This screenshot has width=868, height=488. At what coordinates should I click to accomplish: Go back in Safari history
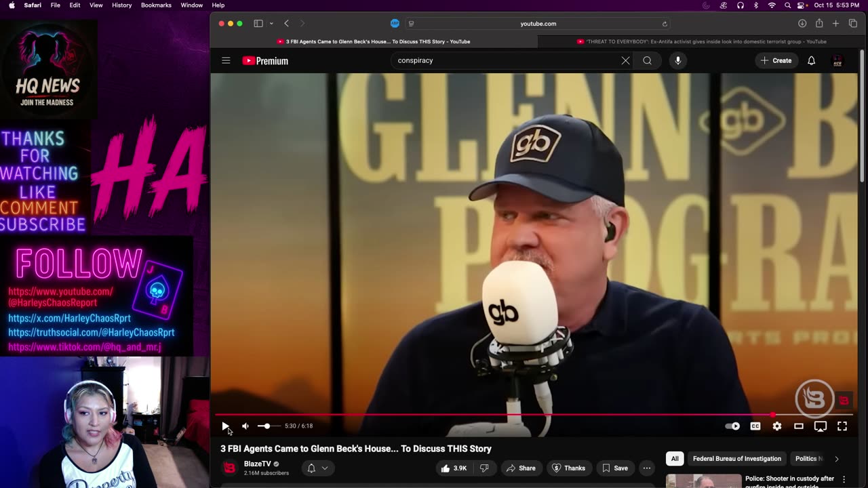click(x=286, y=24)
